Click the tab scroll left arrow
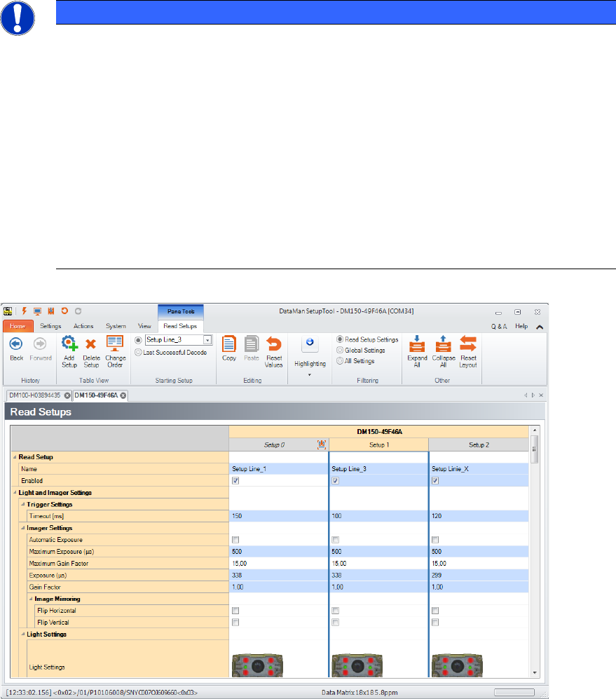 point(526,395)
